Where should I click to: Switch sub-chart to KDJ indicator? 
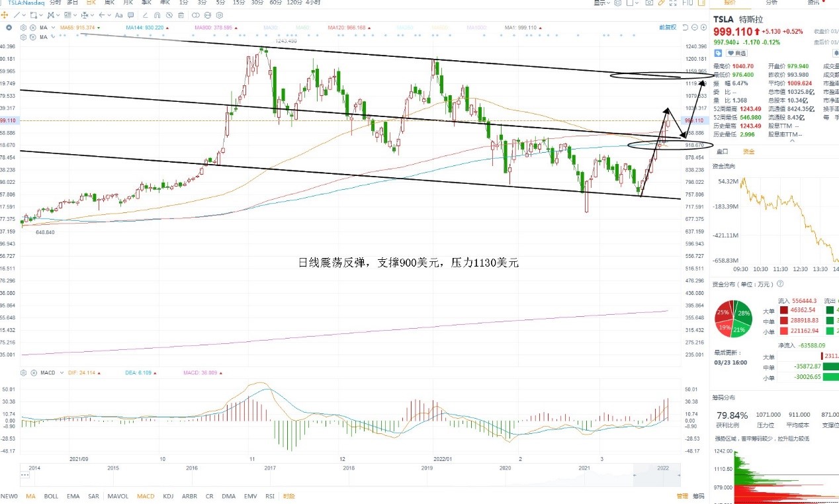click(x=168, y=495)
